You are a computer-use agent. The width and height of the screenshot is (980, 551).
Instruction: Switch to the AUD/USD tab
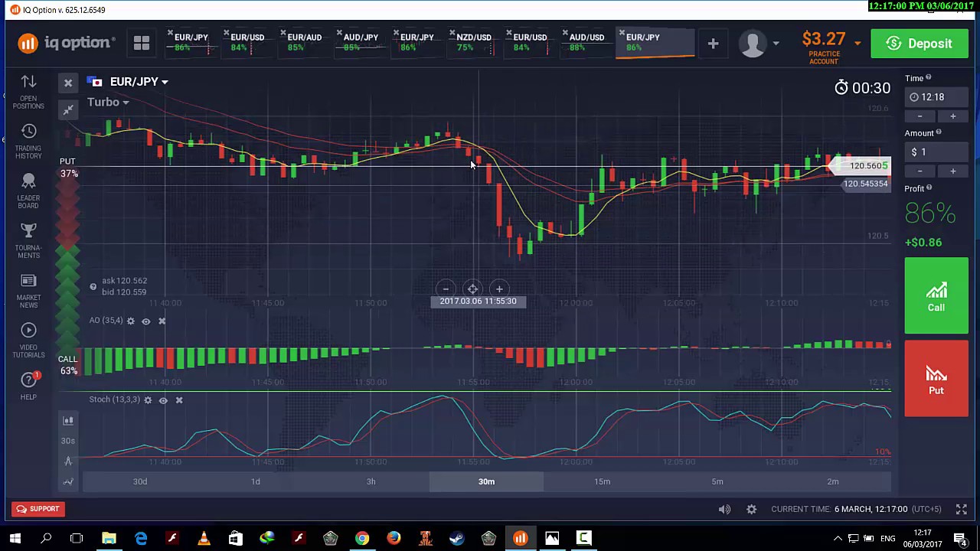pyautogui.click(x=586, y=42)
